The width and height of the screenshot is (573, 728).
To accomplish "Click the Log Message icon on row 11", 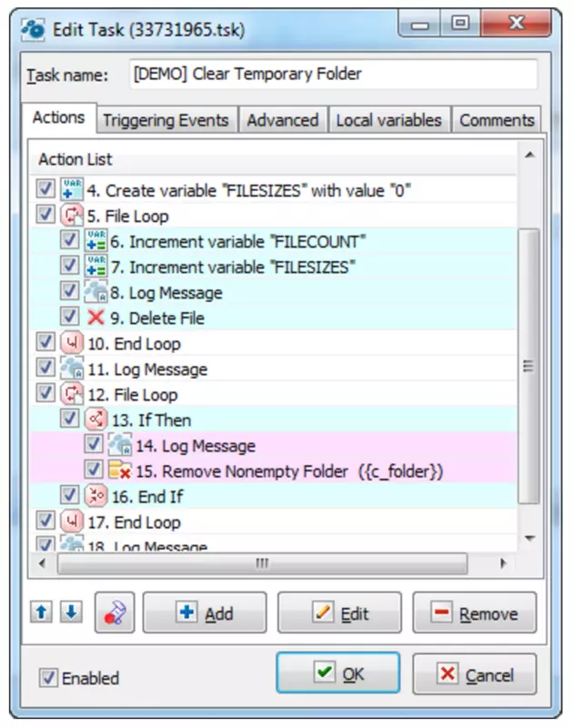I will pos(72,369).
